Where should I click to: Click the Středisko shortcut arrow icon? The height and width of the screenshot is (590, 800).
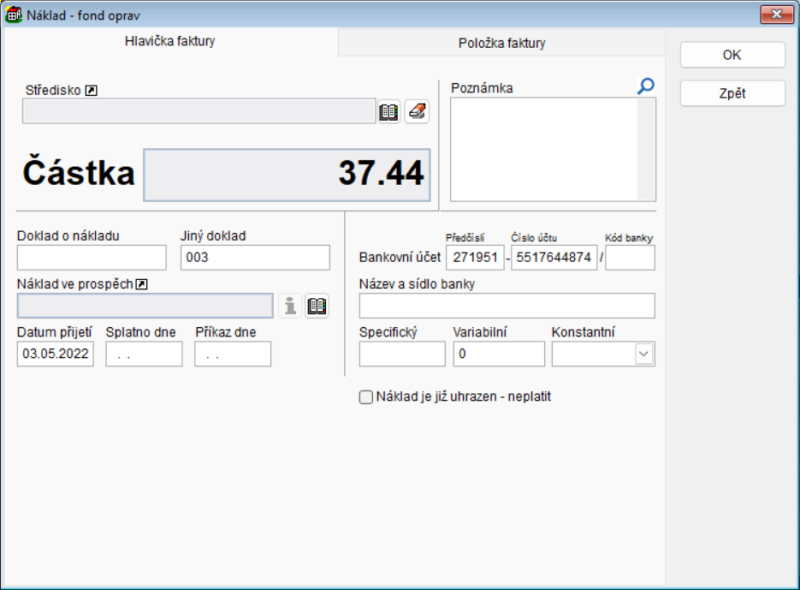pyautogui.click(x=92, y=90)
